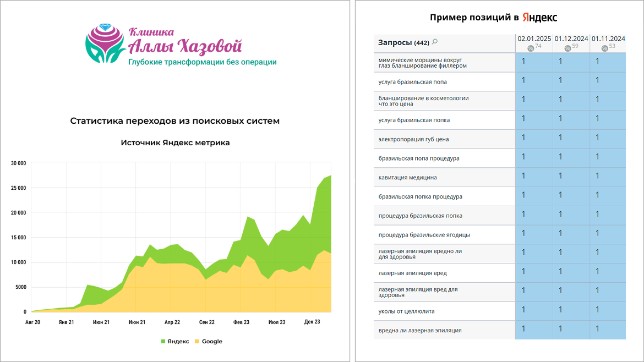
Task: Click 01.12.2024 position for 'услуга бразильская попа'
Action: [x=571, y=81]
